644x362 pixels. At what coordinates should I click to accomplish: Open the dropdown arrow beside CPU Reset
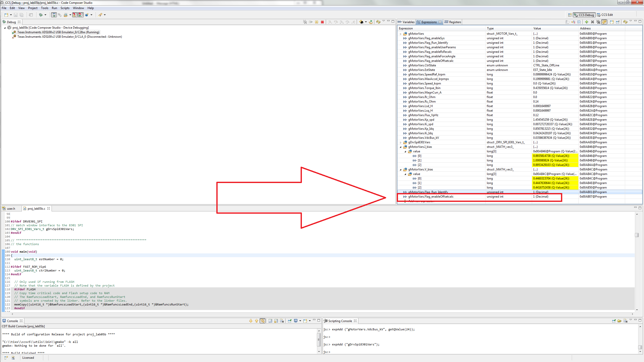pos(366,22)
